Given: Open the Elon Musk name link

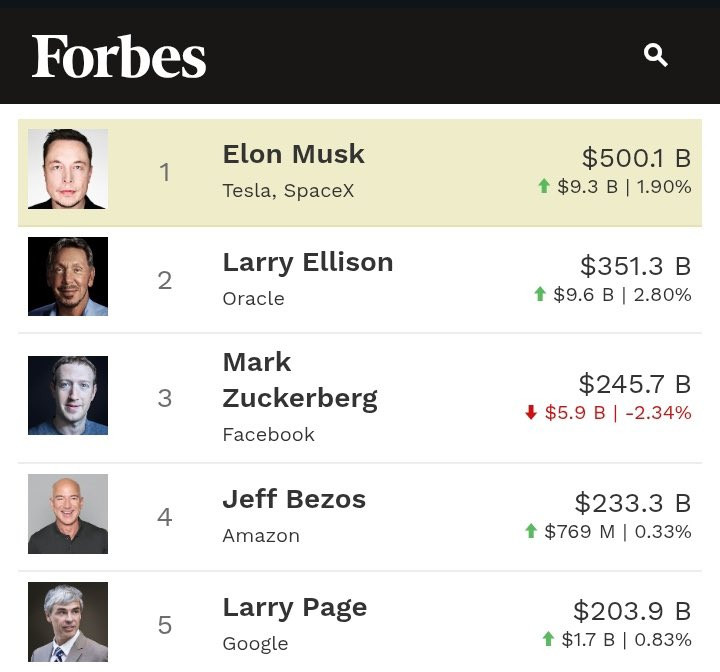Looking at the screenshot, I should [x=293, y=154].
